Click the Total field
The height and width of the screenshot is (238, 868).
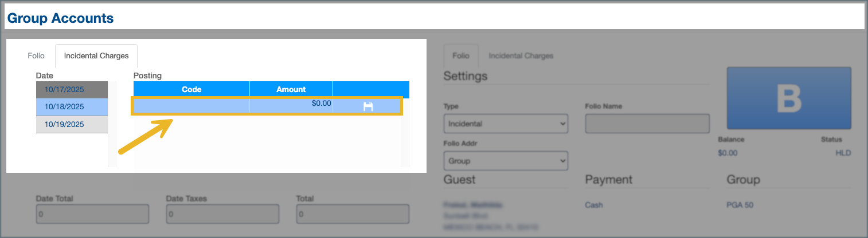tap(353, 213)
